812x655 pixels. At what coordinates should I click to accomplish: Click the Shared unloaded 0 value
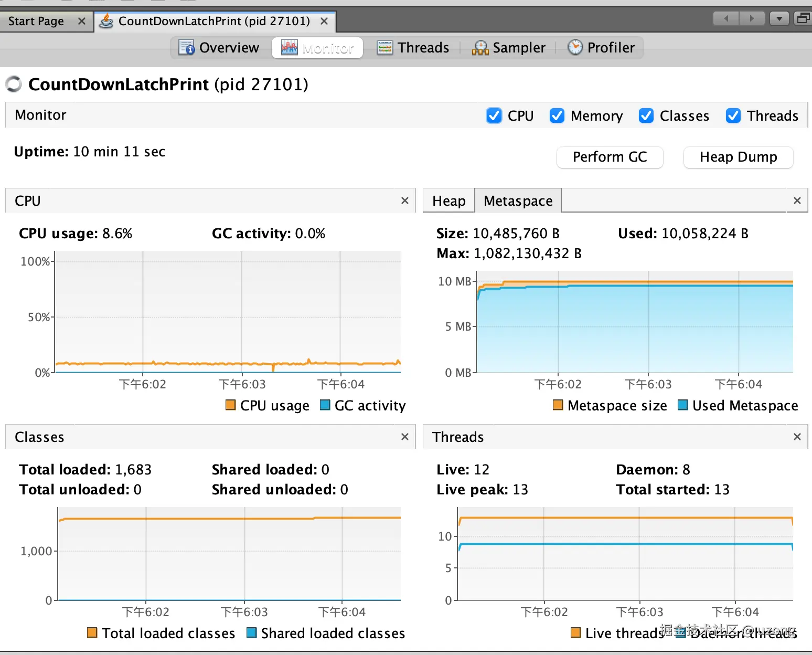(344, 490)
